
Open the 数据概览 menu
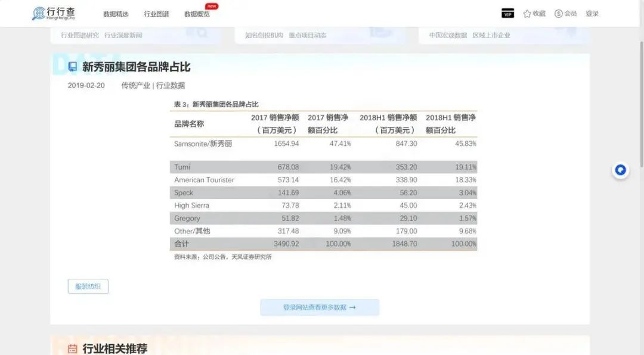tap(197, 14)
